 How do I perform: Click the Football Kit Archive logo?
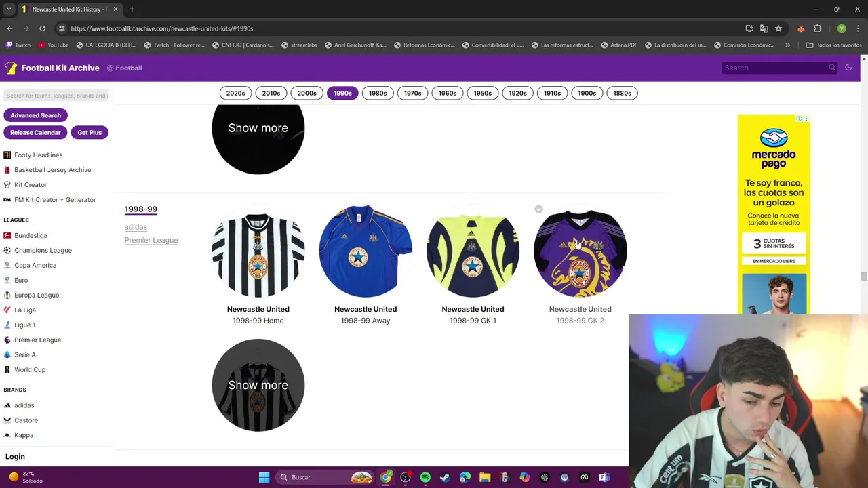[52, 68]
